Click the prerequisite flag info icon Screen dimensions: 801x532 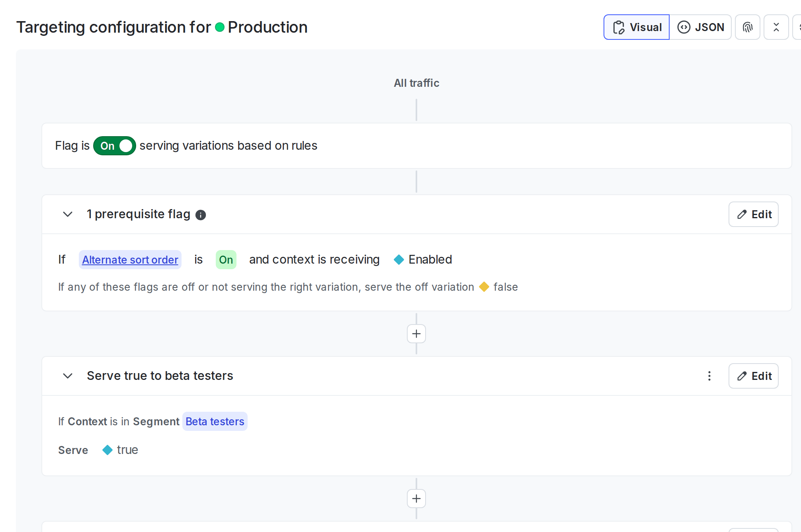[201, 215]
